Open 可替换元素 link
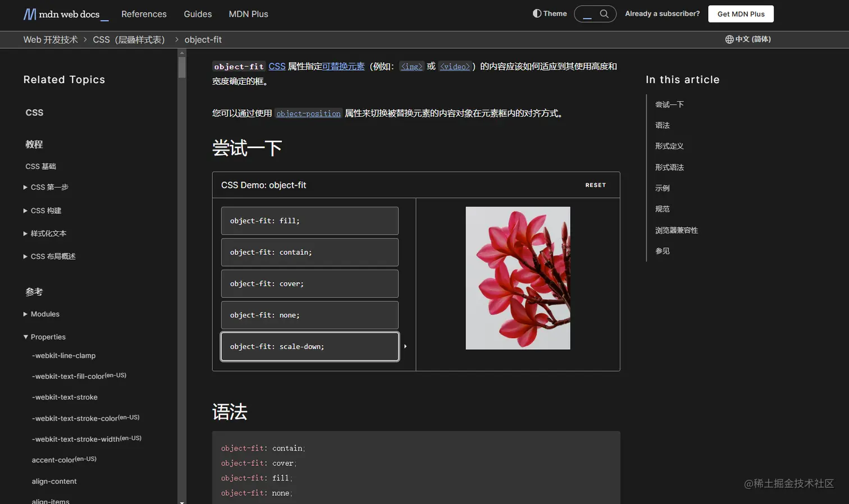 343,66
